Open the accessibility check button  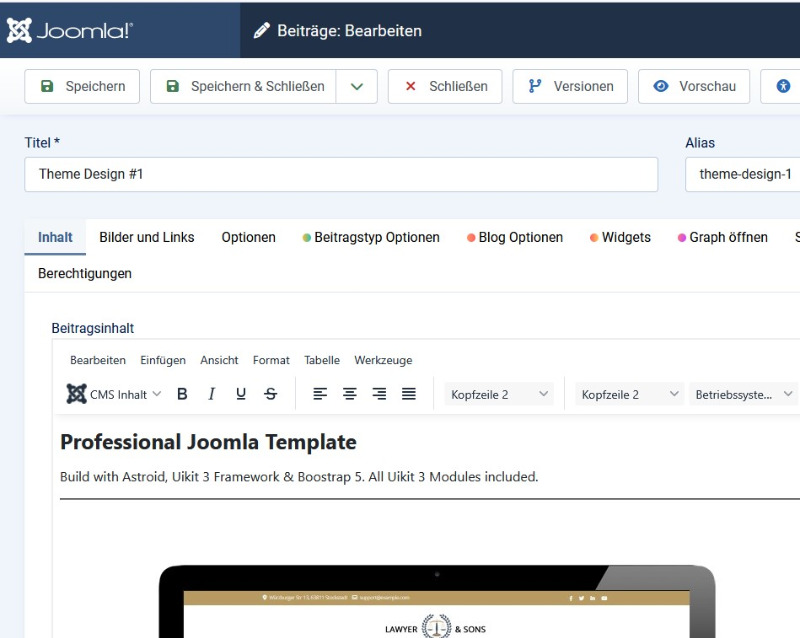pyautogui.click(x=781, y=86)
